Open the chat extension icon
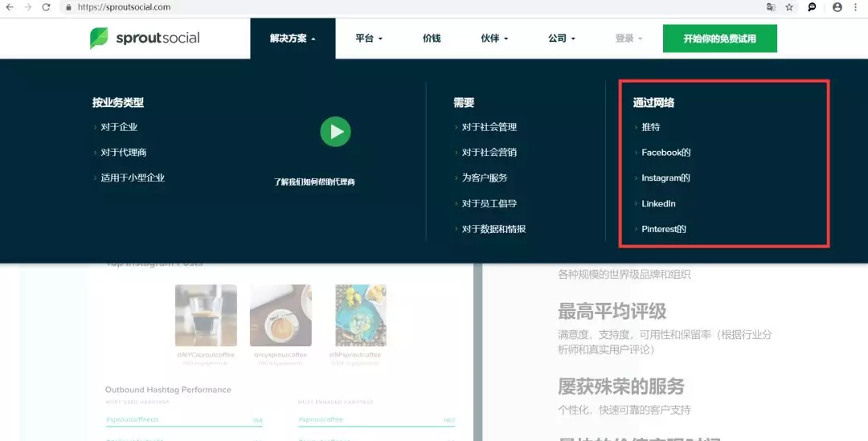Screen dimensions: 868x441 click(812, 7)
